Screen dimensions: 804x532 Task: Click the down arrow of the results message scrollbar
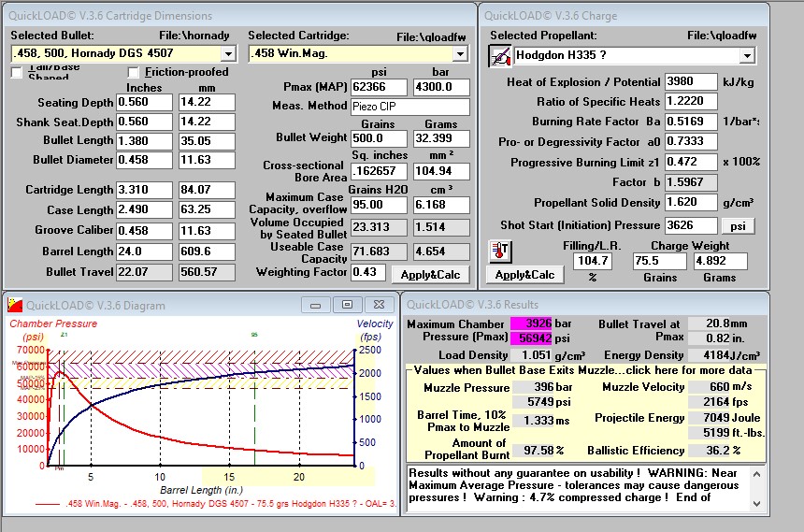tap(757, 504)
